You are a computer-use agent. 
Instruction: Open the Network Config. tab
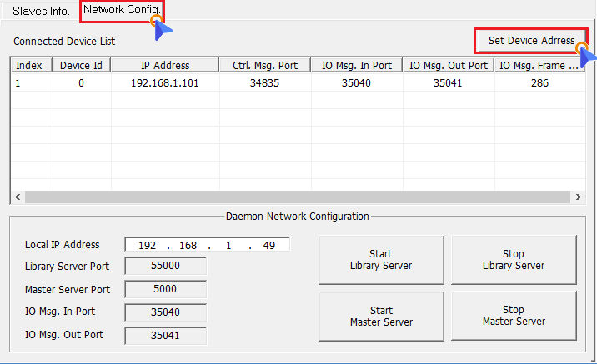tap(122, 12)
